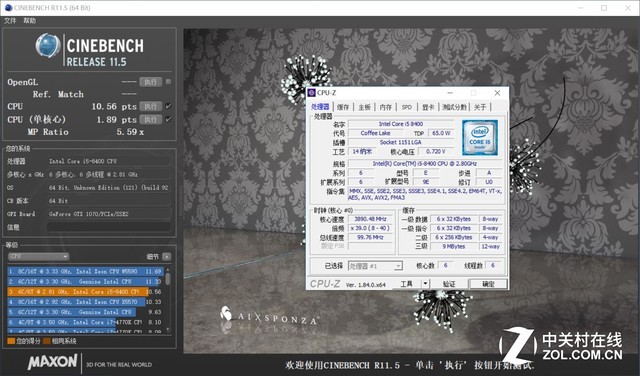This screenshot has width=640, height=376.
Task: Click the 插槽 value Socket 1151 LGA
Action: coord(401,142)
